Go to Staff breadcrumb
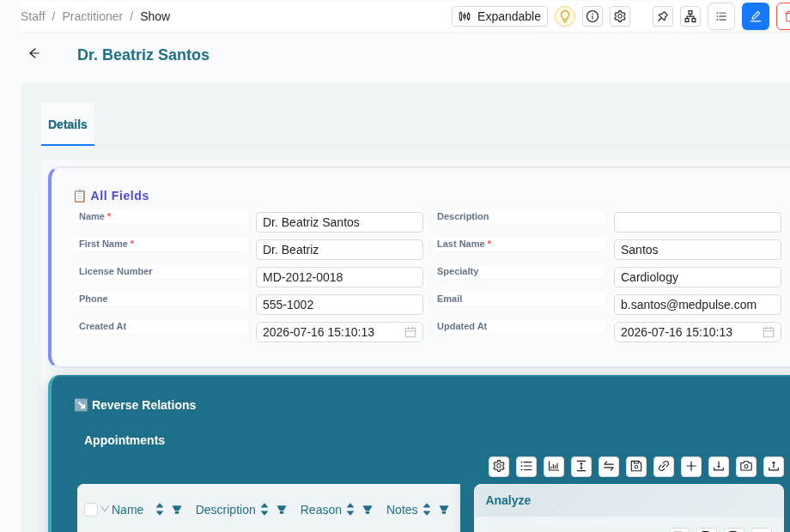 click(33, 16)
